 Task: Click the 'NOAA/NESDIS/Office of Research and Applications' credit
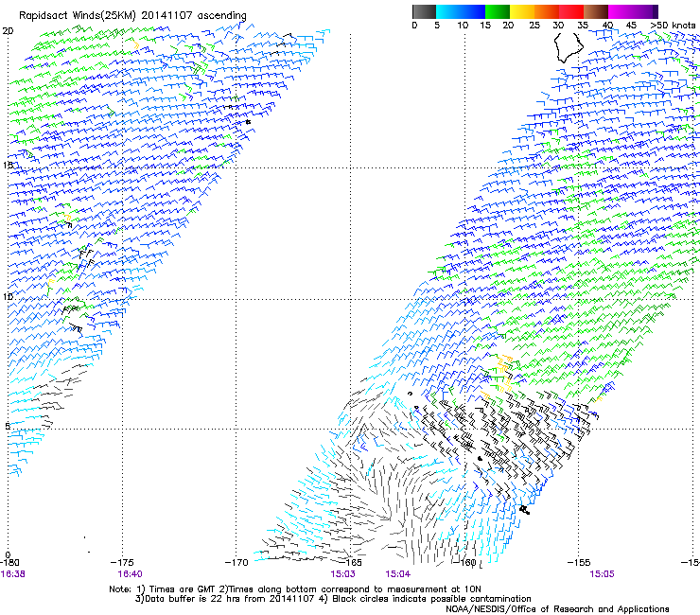click(557, 609)
